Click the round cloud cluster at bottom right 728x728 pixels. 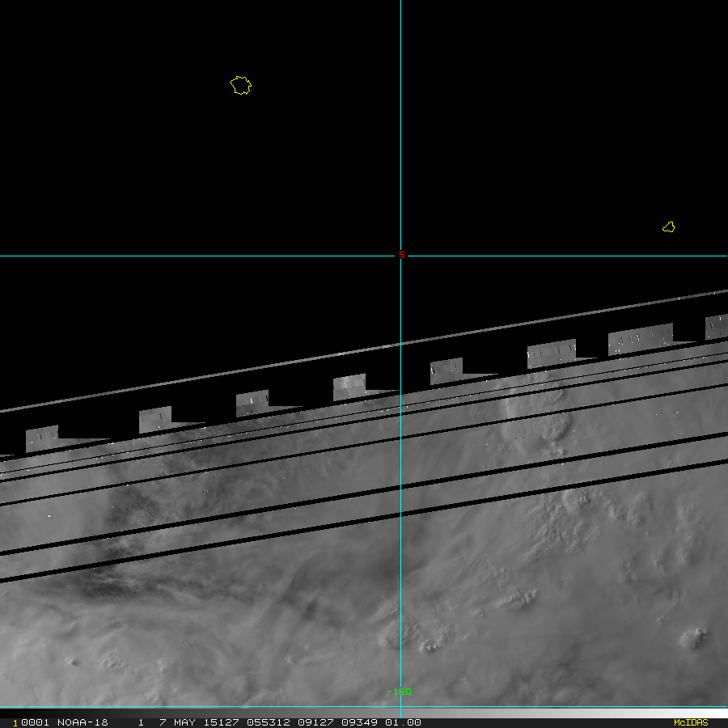(x=693, y=637)
